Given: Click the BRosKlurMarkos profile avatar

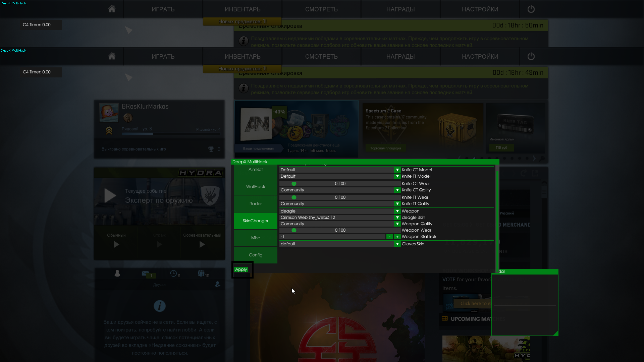Looking at the screenshot, I should 109,112.
